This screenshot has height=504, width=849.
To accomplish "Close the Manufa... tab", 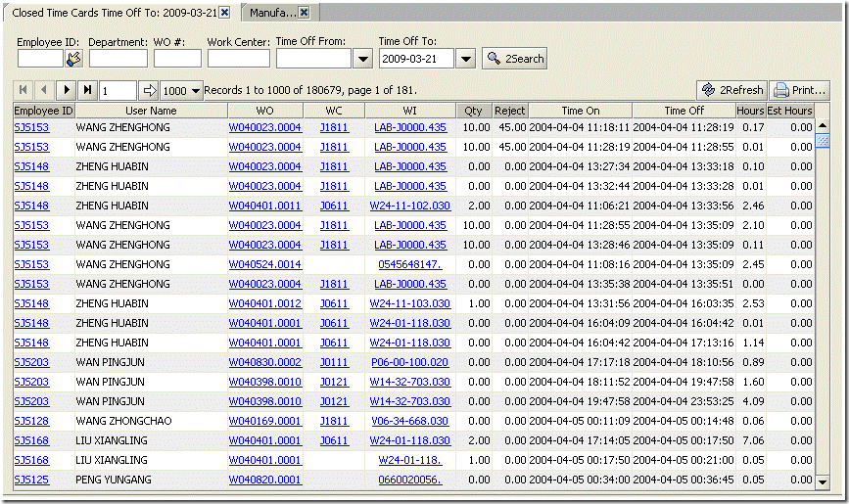I will [304, 13].
